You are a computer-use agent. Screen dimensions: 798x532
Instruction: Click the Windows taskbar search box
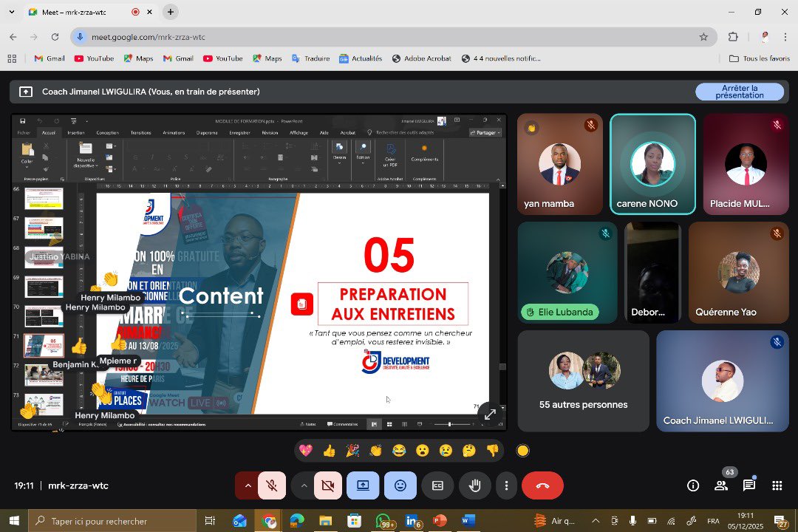112,521
